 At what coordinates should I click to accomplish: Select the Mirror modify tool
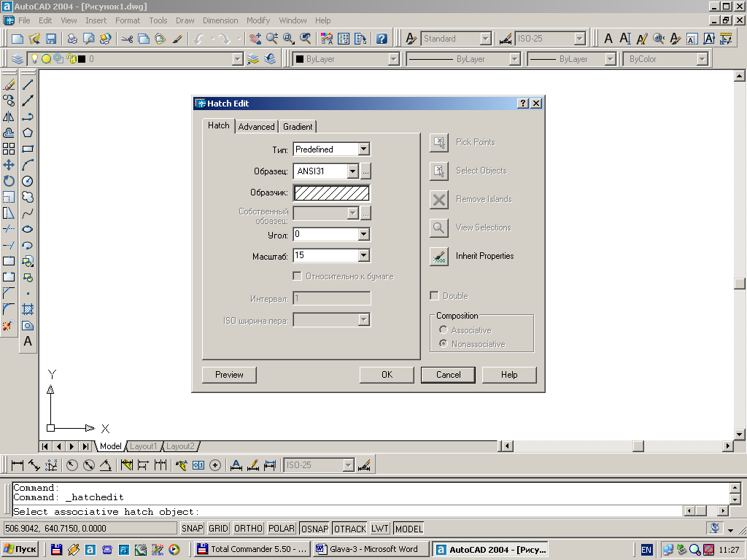tap(9, 117)
